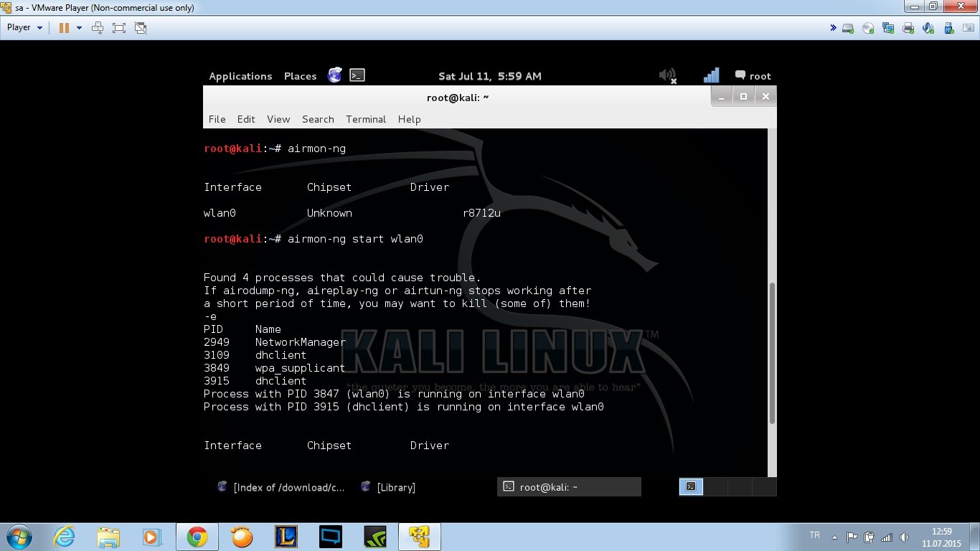
Task: Enter full screen mode in VMware Player
Action: (x=119, y=28)
